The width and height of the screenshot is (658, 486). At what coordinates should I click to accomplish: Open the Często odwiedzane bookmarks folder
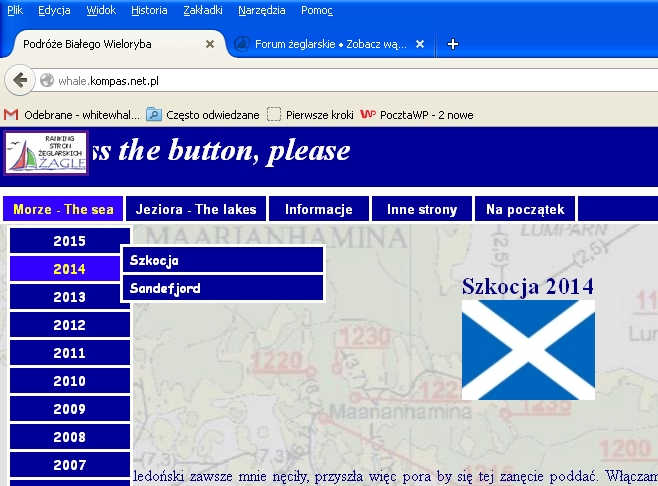pyautogui.click(x=203, y=115)
